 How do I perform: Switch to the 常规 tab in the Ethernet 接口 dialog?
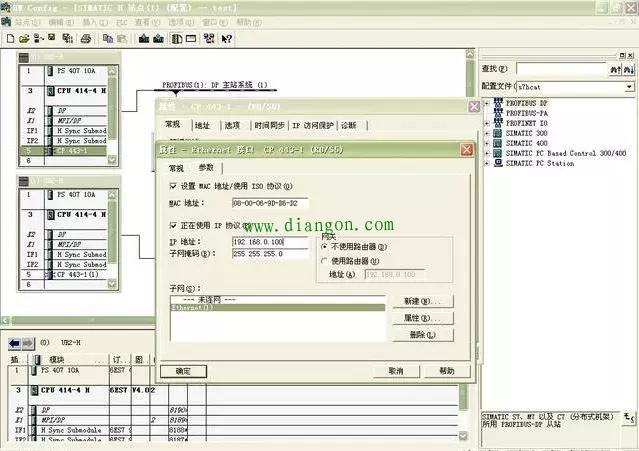click(x=176, y=168)
